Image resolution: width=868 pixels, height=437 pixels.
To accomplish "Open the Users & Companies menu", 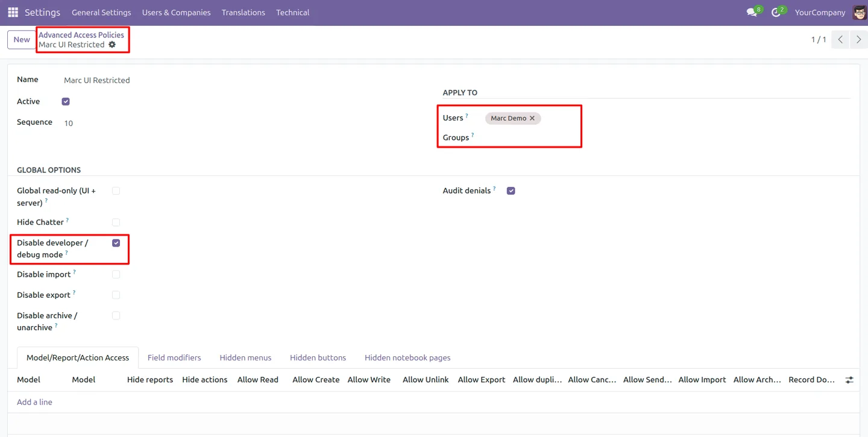I will tap(176, 12).
